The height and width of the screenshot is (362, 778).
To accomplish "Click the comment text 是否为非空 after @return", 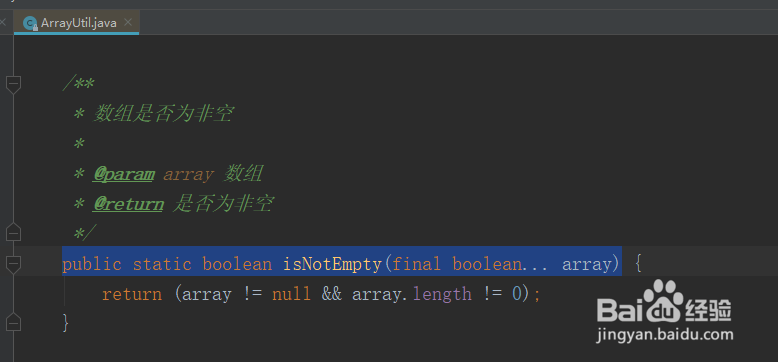I will [x=223, y=204].
